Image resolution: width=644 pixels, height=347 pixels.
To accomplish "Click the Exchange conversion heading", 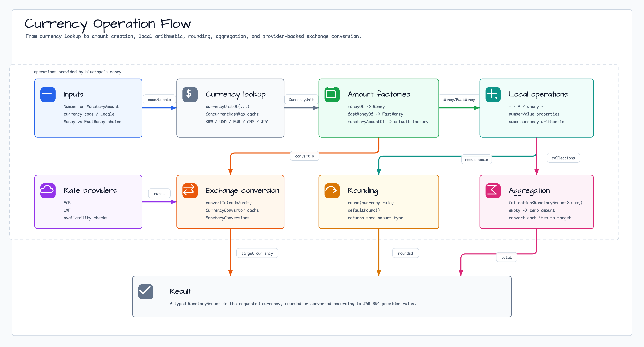I will [x=242, y=191].
